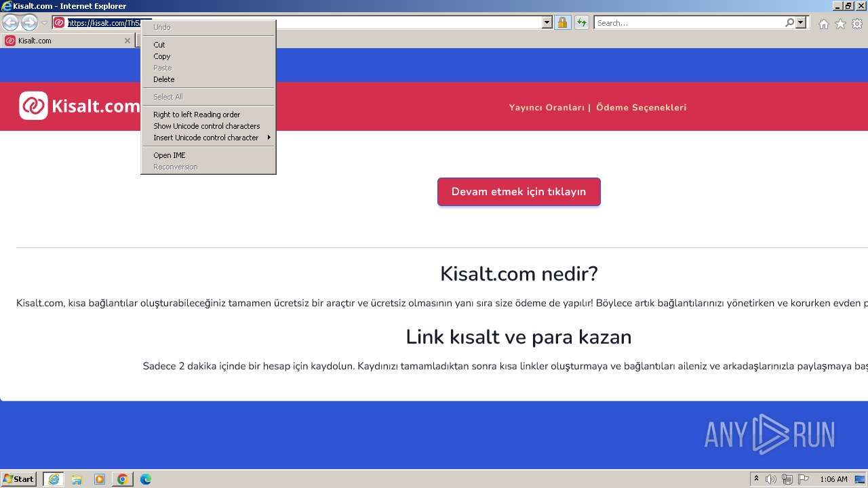Open the Tools gear icon
Screen dimensions: 868x488
(x=857, y=24)
